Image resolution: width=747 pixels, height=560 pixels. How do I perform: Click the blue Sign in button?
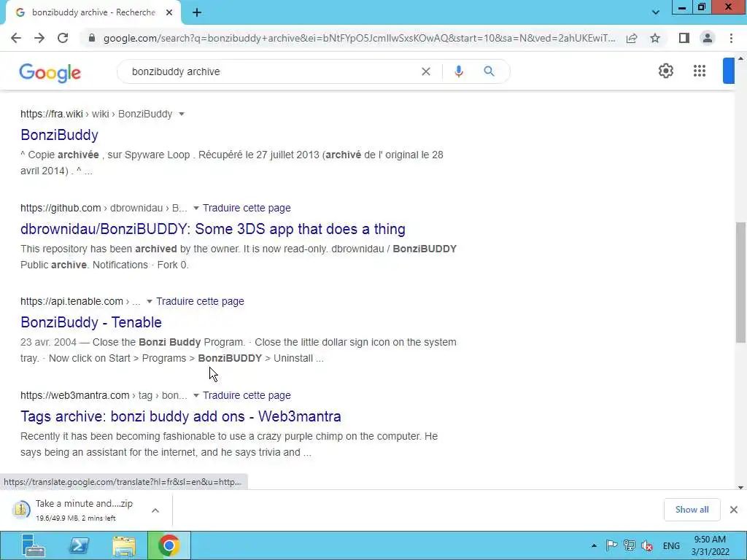coord(729,71)
